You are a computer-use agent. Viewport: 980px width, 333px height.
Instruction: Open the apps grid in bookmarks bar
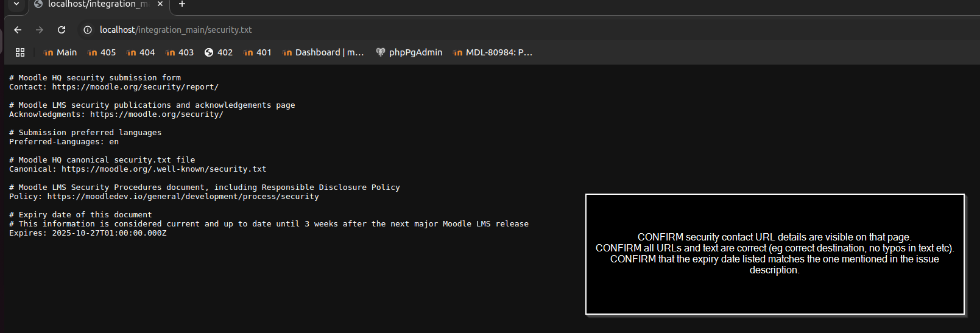pos(20,52)
